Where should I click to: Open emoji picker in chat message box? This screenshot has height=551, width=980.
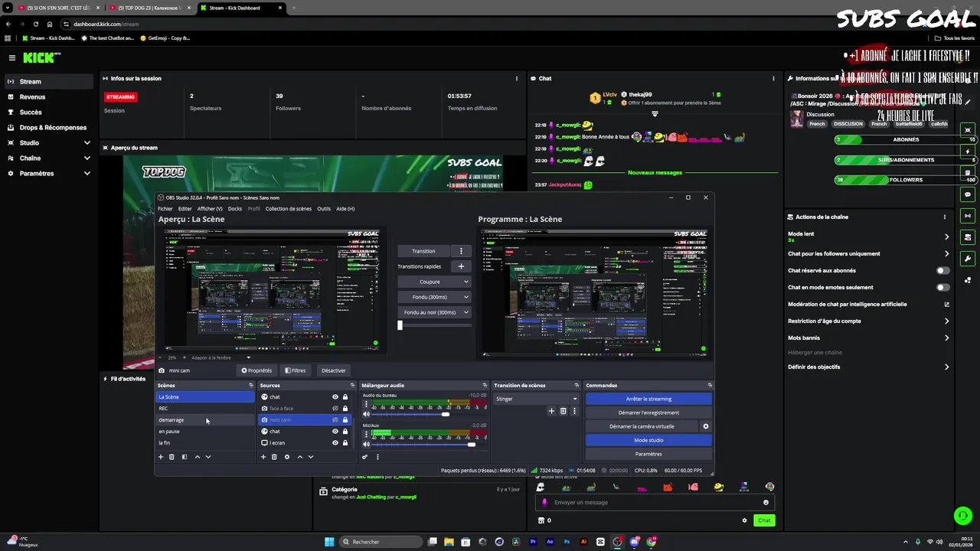pos(766,502)
